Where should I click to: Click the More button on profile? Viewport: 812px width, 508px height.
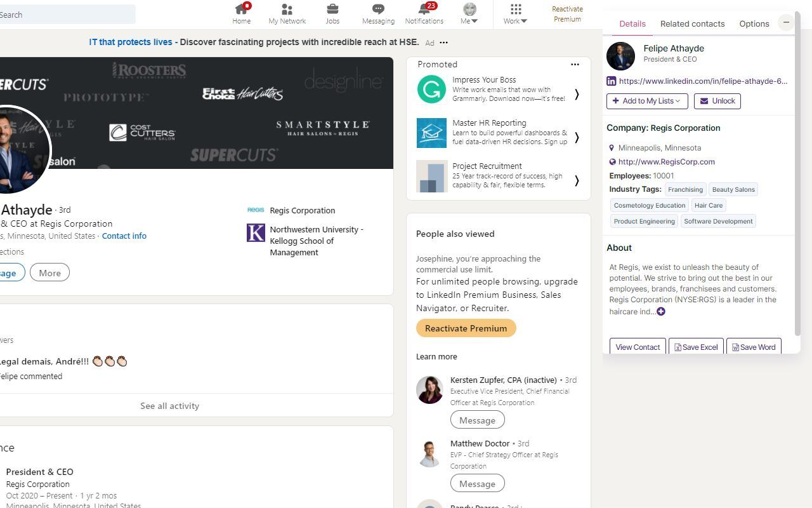(x=49, y=273)
